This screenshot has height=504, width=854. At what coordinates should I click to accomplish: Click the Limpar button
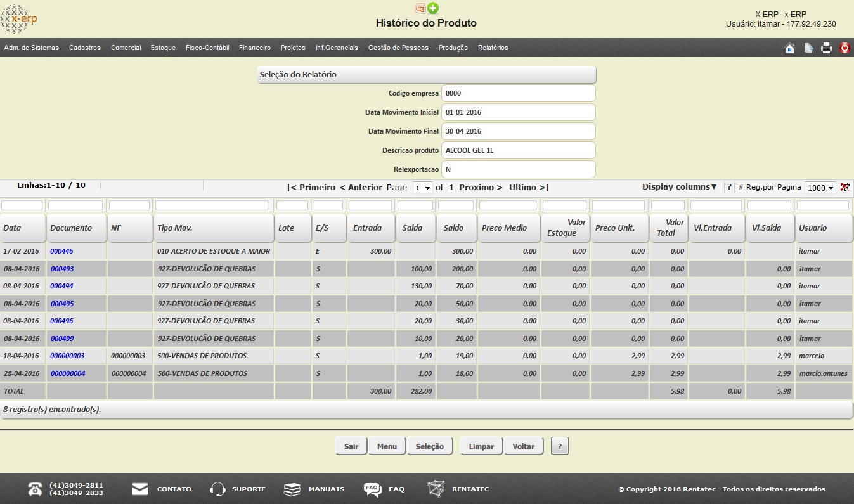click(x=481, y=446)
